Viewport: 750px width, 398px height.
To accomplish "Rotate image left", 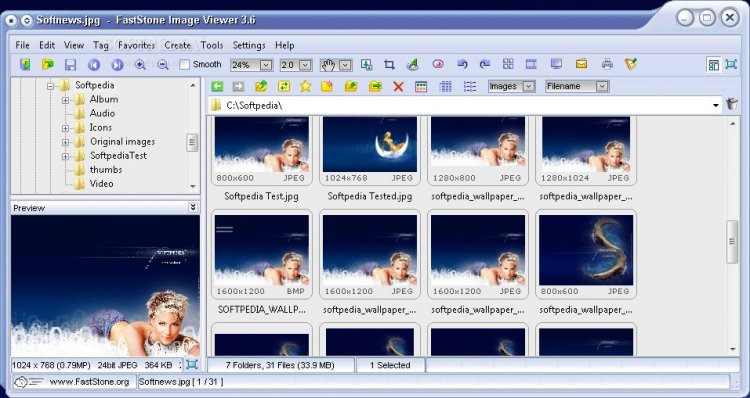I will click(x=462, y=64).
